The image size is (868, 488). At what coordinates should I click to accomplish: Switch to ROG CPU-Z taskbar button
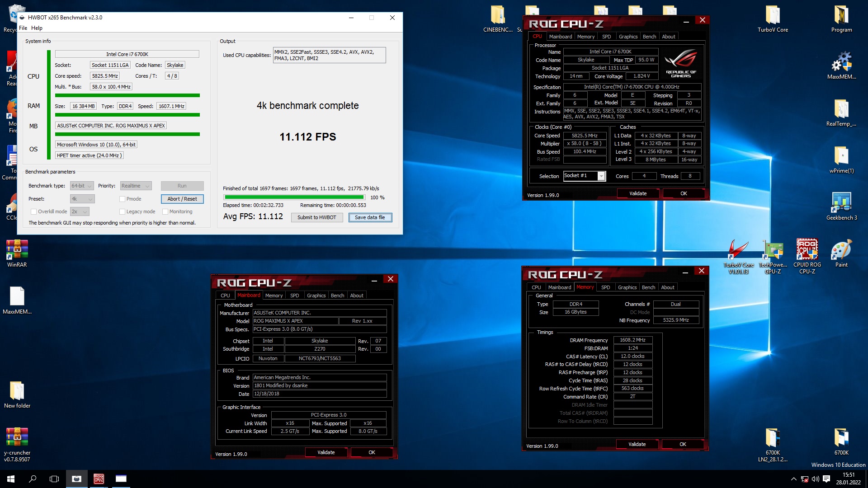coord(99,479)
